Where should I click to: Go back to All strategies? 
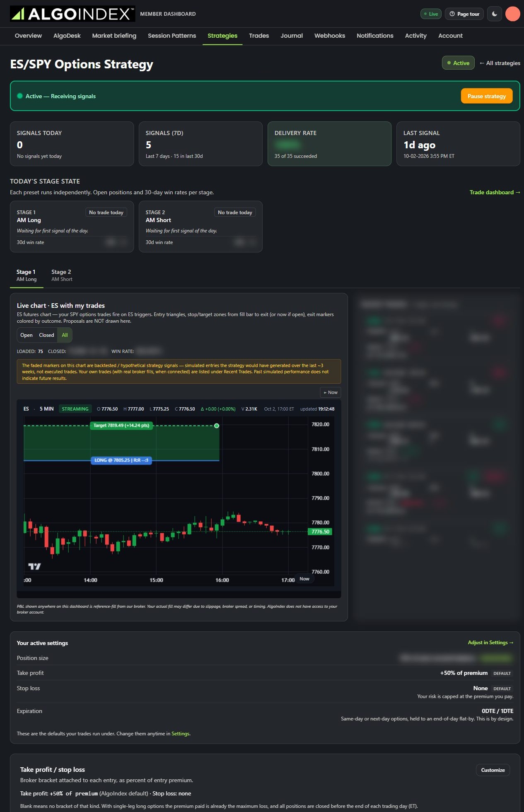[x=500, y=63]
